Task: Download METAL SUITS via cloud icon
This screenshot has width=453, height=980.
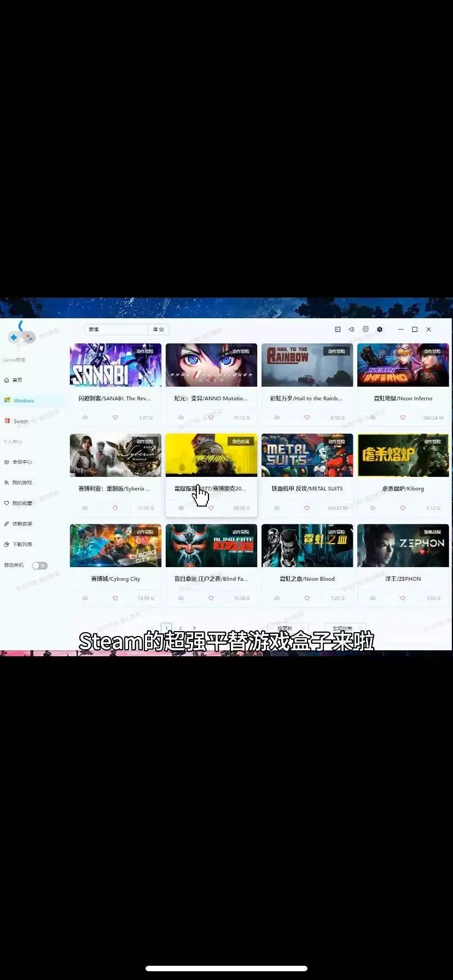Action: (277, 508)
